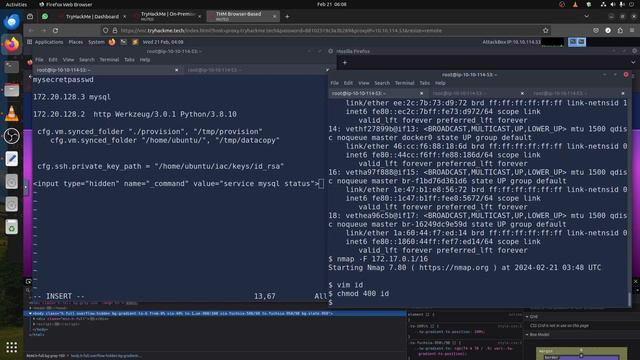The height and width of the screenshot is (360, 640).
Task: Expand the tab list chevron in the Mozilla Firefox window
Action: (x=633, y=62)
